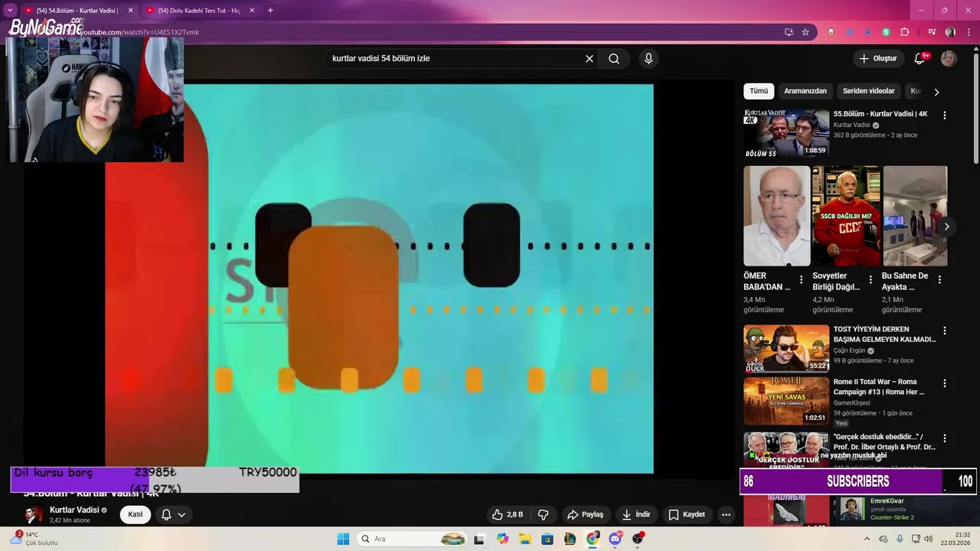Click the YouTube search input field
980x551 pixels.
click(455, 58)
